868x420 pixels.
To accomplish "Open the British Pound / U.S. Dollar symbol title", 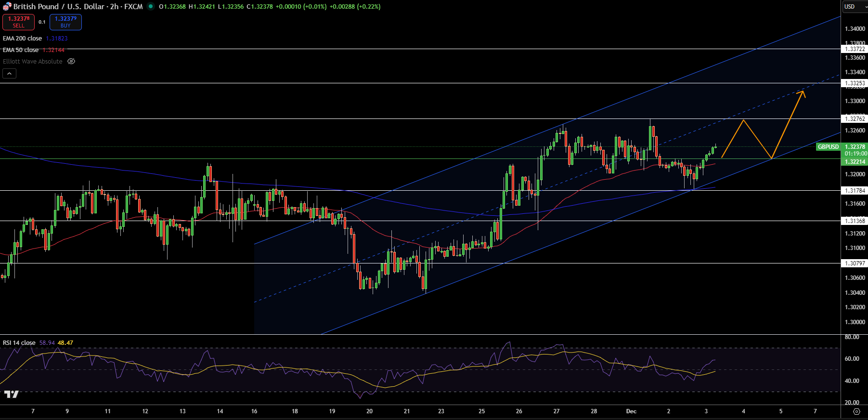I will [x=78, y=6].
